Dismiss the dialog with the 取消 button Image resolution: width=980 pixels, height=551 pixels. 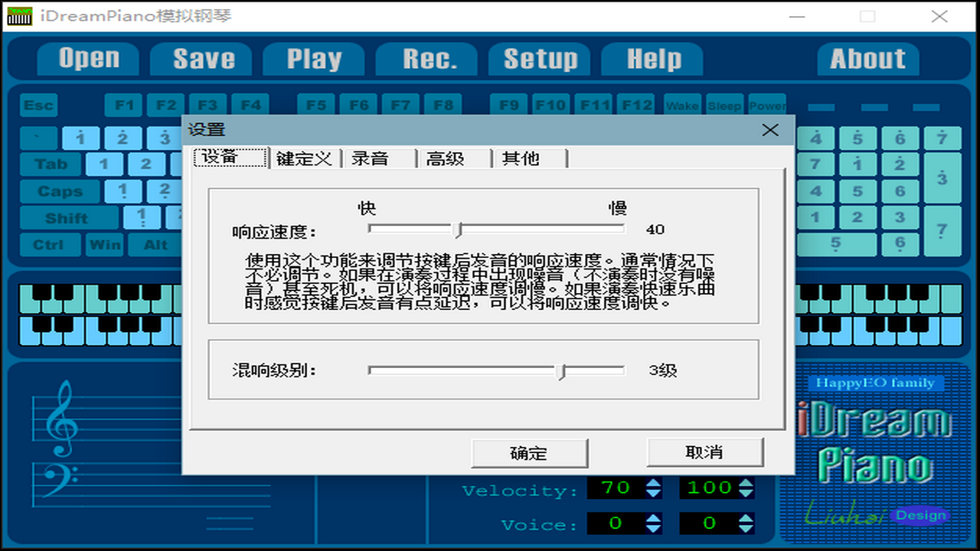(x=705, y=452)
